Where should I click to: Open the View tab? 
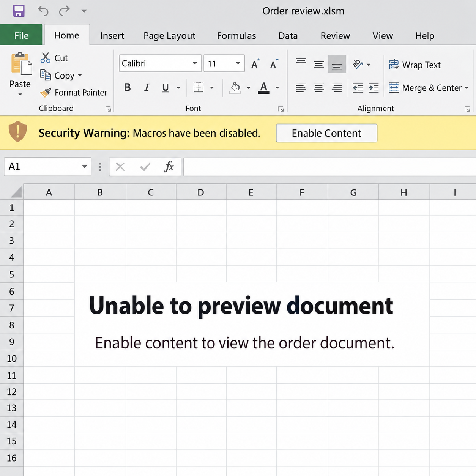383,36
